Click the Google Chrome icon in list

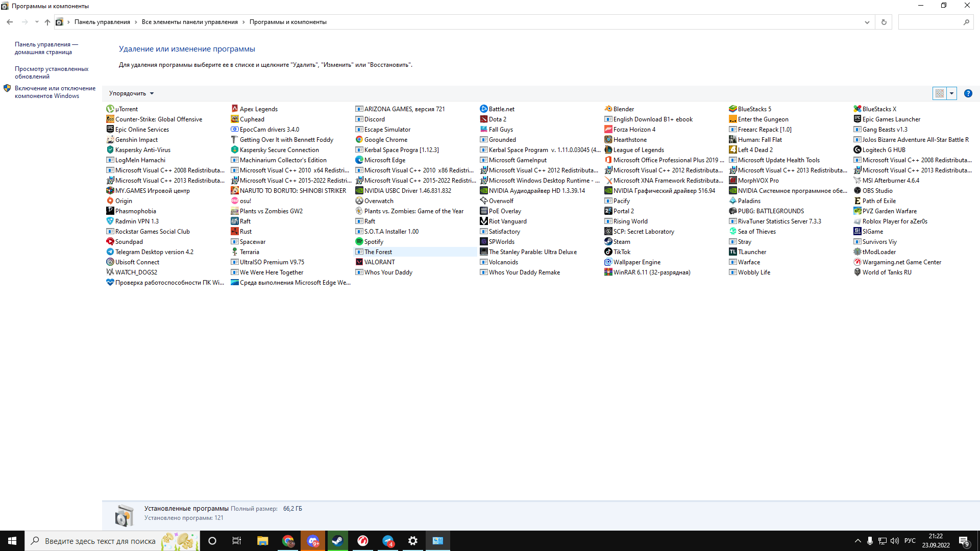point(359,139)
